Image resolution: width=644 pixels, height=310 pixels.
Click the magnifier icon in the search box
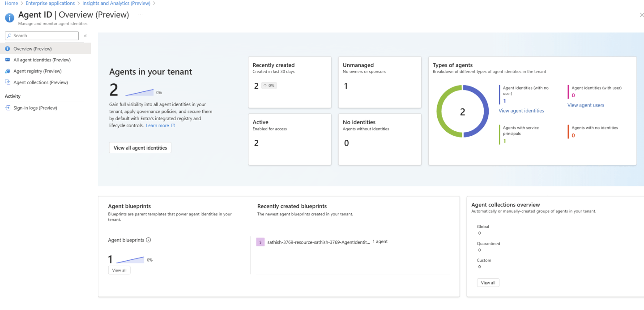pos(9,35)
